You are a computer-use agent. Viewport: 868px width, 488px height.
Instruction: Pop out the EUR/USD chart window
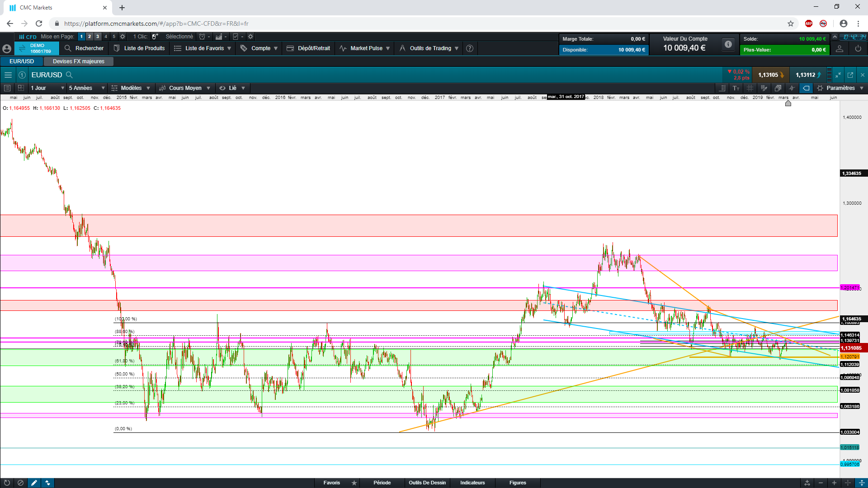point(850,75)
